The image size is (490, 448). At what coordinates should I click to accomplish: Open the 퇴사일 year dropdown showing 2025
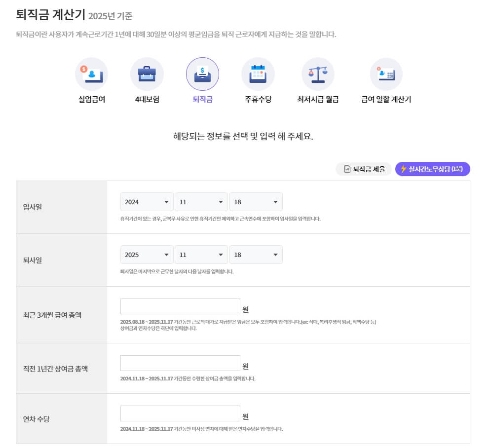pyautogui.click(x=147, y=255)
